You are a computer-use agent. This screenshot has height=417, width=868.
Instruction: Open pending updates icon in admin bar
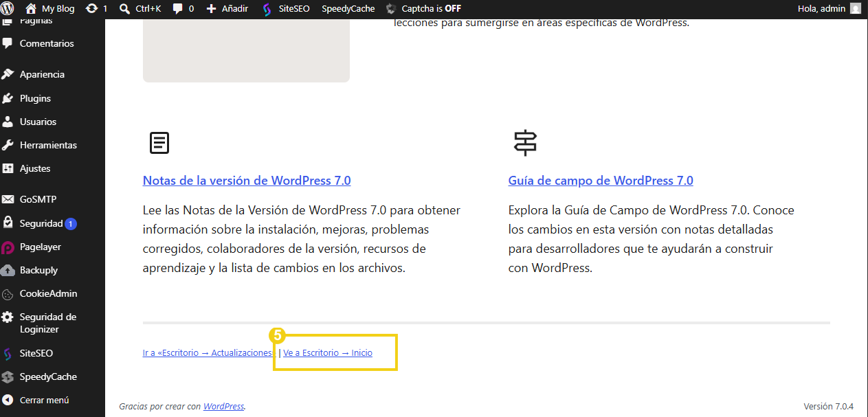(91, 9)
